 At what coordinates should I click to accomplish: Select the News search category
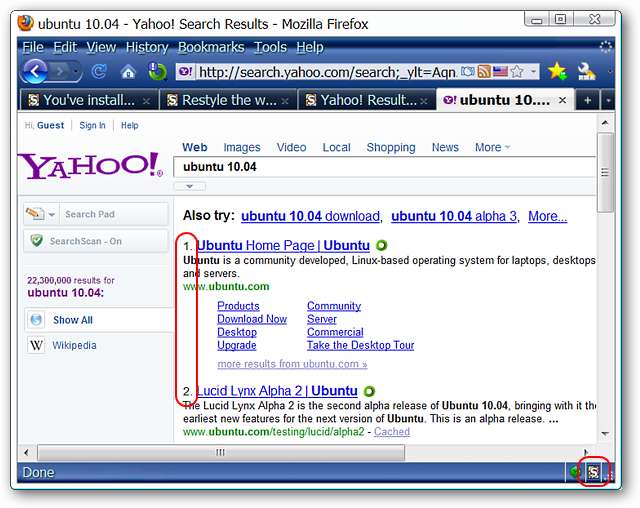pos(445,147)
